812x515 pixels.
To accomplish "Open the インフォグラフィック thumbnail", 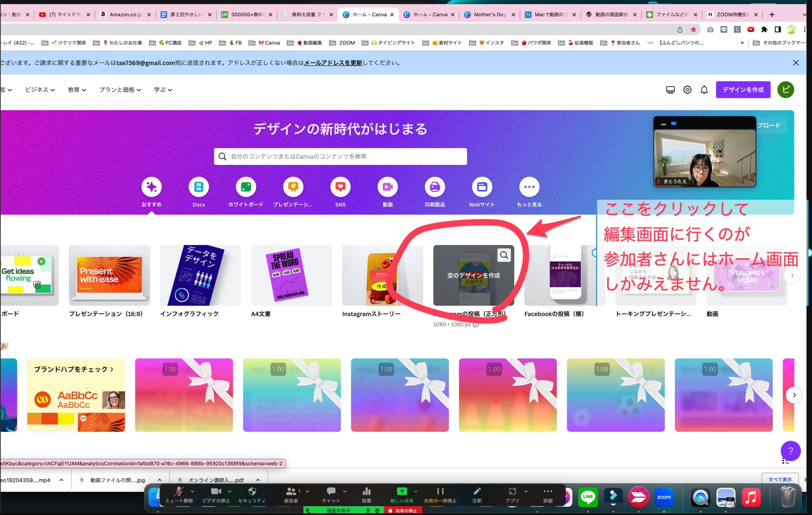I will pyautogui.click(x=200, y=275).
